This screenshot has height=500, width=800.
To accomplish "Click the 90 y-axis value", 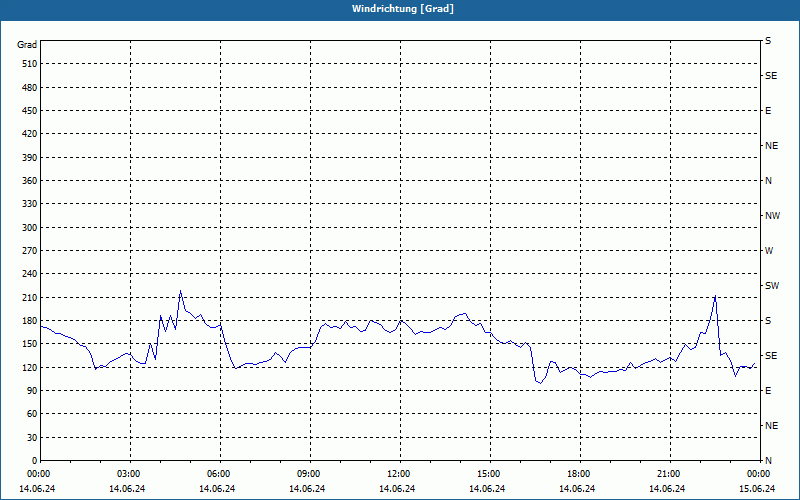I will pyautogui.click(x=32, y=391).
